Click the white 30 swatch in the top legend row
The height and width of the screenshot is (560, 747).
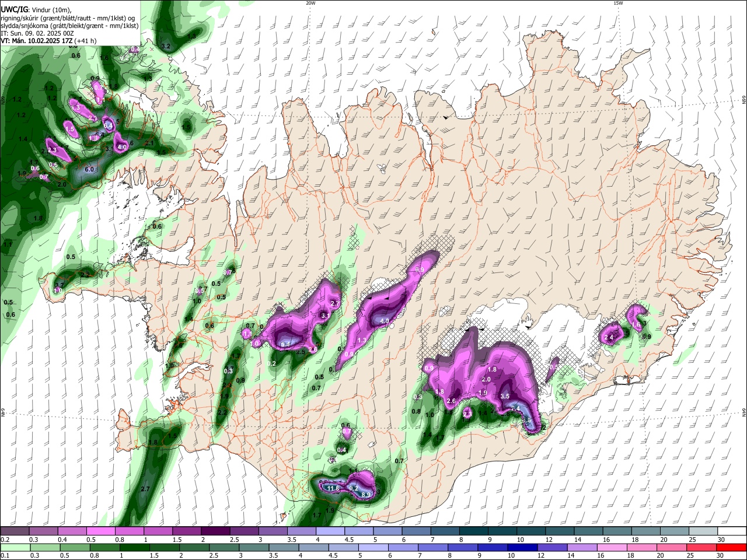pyautogui.click(x=732, y=531)
